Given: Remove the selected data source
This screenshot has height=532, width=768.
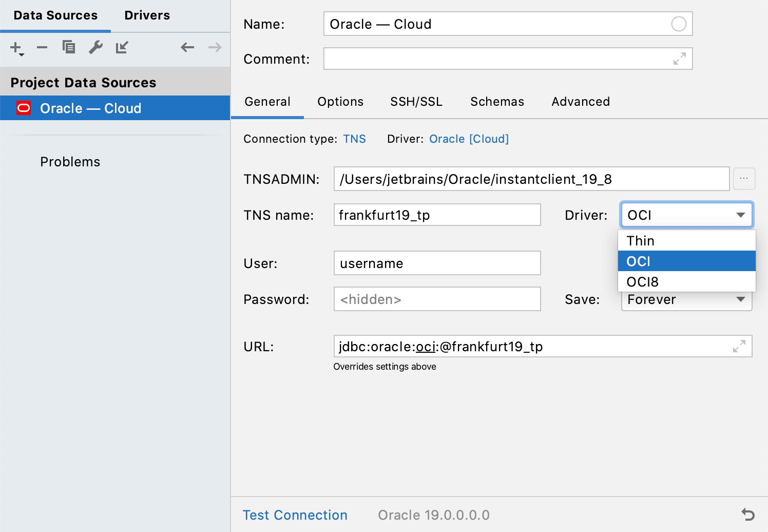Looking at the screenshot, I should 42,47.
